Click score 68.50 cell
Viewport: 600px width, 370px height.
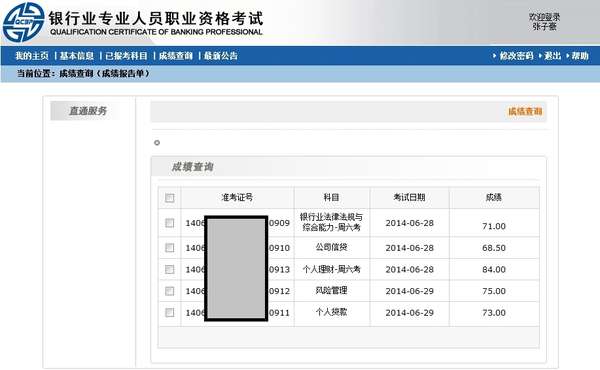(x=494, y=248)
